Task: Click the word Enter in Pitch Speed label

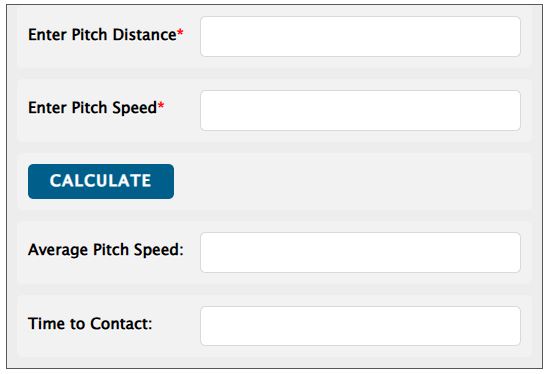Action: pyautogui.click(x=48, y=108)
